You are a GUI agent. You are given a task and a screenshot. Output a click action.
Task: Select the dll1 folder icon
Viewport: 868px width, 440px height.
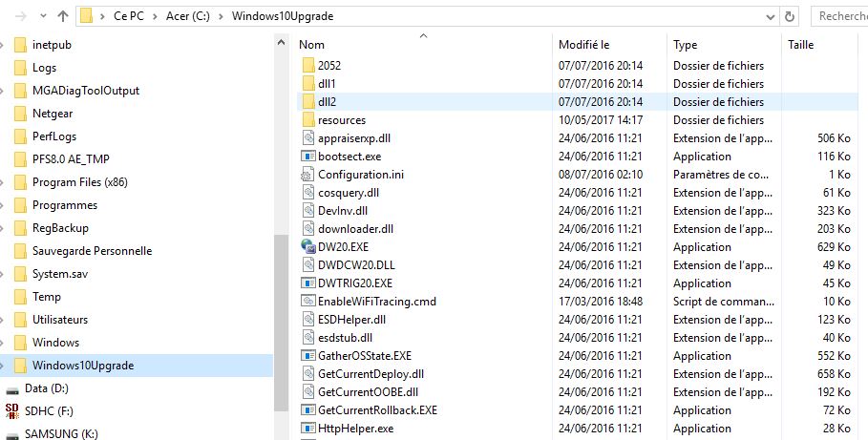click(x=308, y=84)
